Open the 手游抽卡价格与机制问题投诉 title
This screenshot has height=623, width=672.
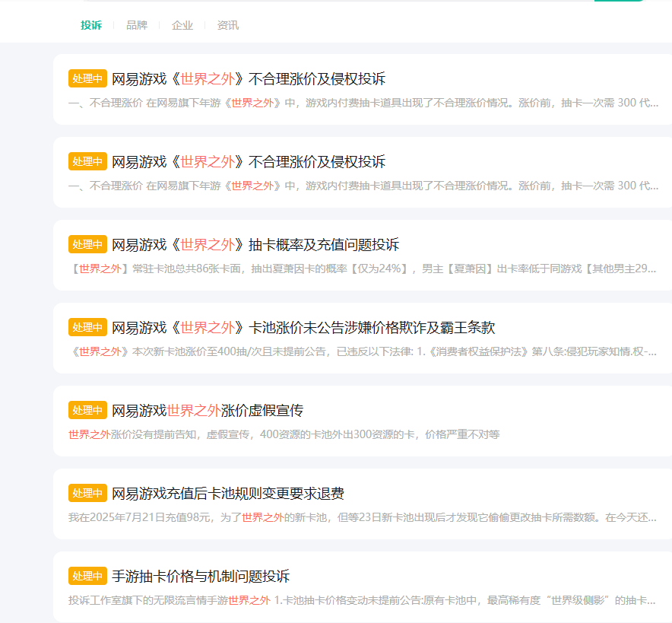coord(201,576)
